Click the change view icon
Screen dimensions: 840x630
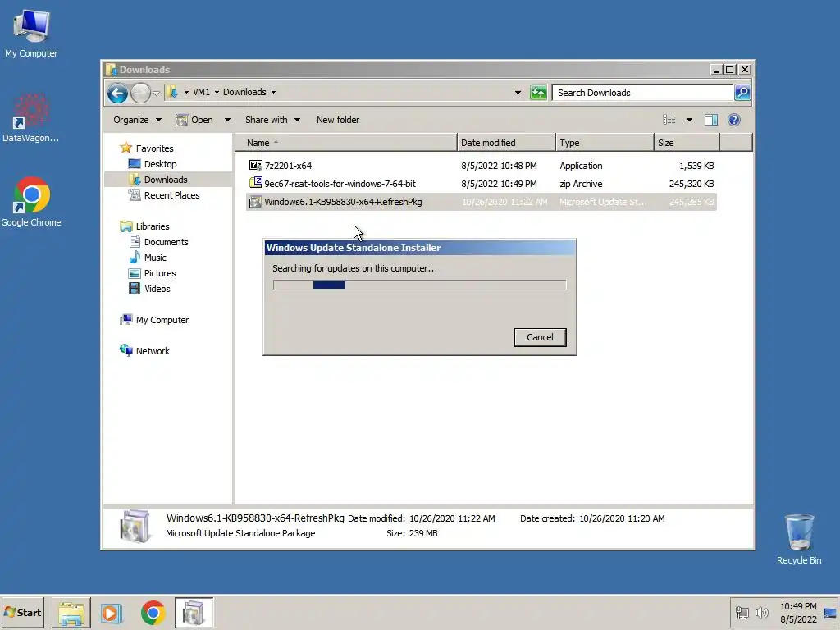[x=669, y=120]
